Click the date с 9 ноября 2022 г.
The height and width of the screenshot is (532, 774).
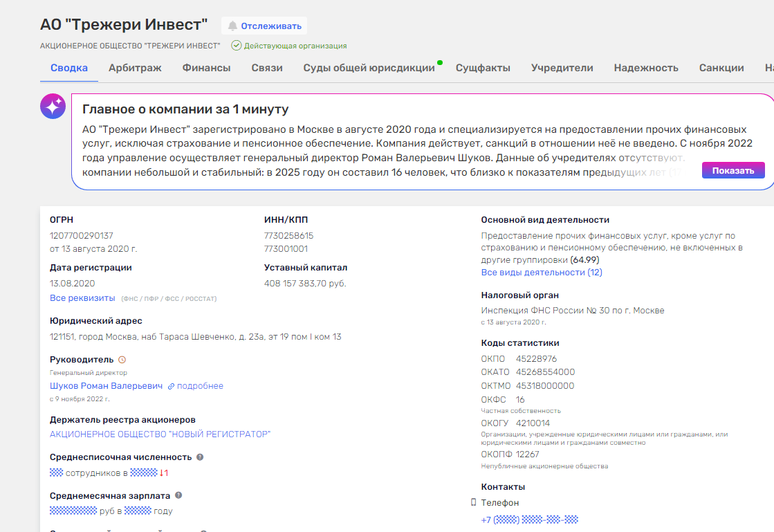point(80,398)
